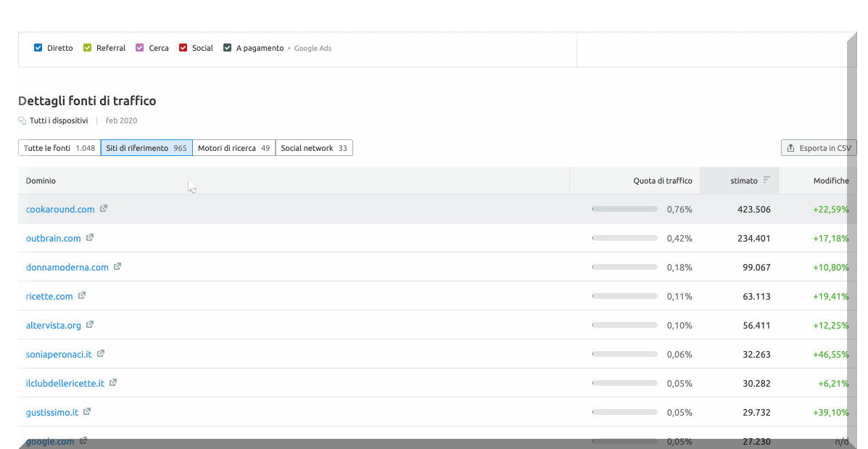The width and height of the screenshot is (868, 449).
Task: Uncheck the Referral checkbox
Action: [x=88, y=48]
